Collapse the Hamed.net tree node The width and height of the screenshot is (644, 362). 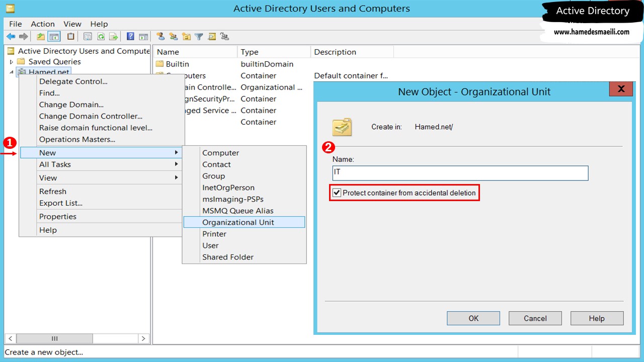click(11, 72)
